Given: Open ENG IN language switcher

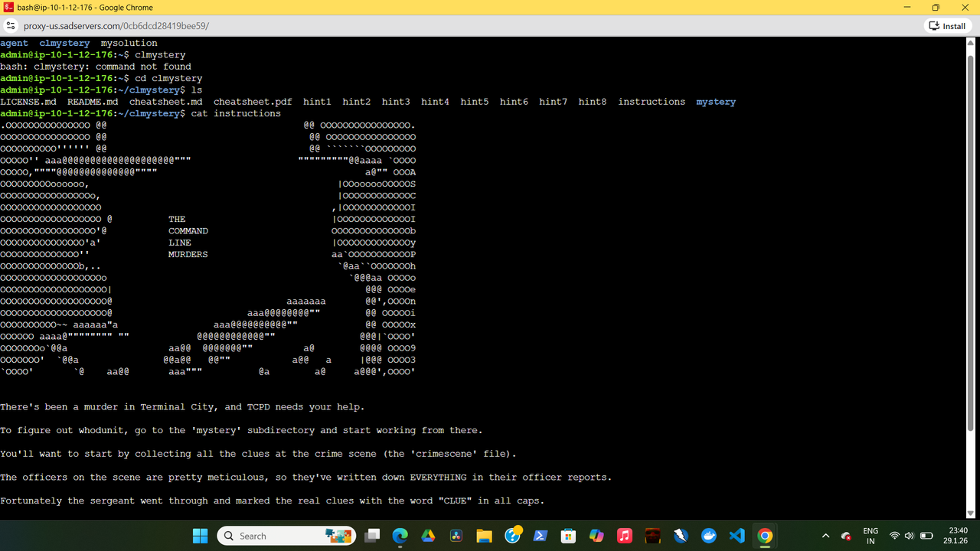Looking at the screenshot, I should (x=871, y=536).
